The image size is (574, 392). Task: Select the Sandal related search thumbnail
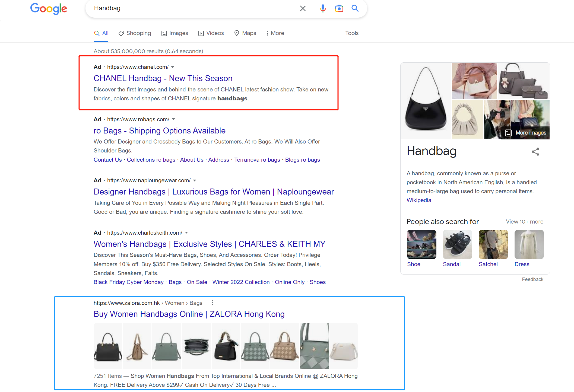pos(457,244)
